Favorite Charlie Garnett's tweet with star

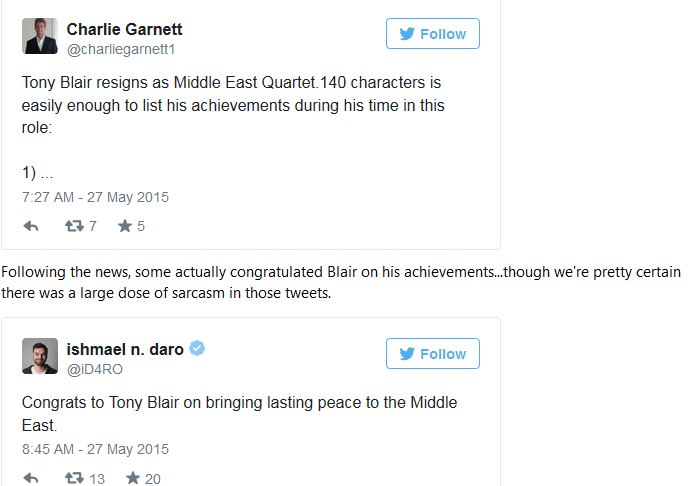click(125, 226)
